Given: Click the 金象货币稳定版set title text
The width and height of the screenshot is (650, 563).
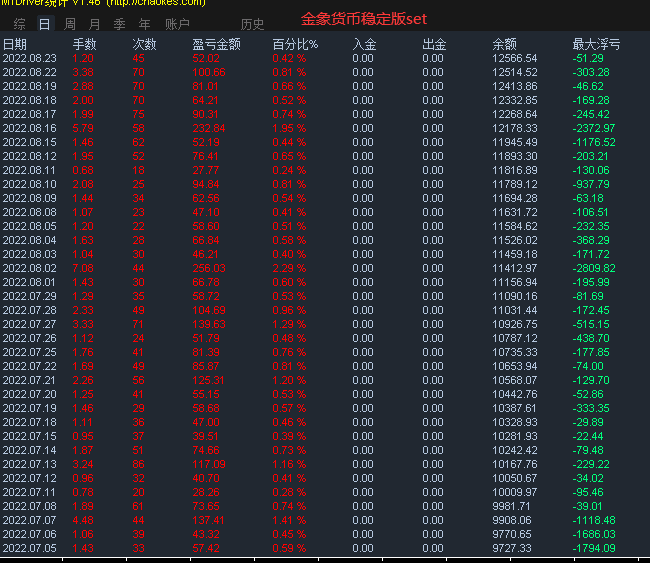Looking at the screenshot, I should pos(364,19).
